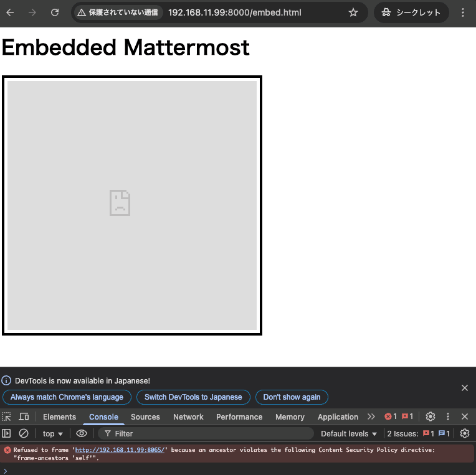Open the Default levels dropdown
The height and width of the screenshot is (475, 476).
[348, 434]
